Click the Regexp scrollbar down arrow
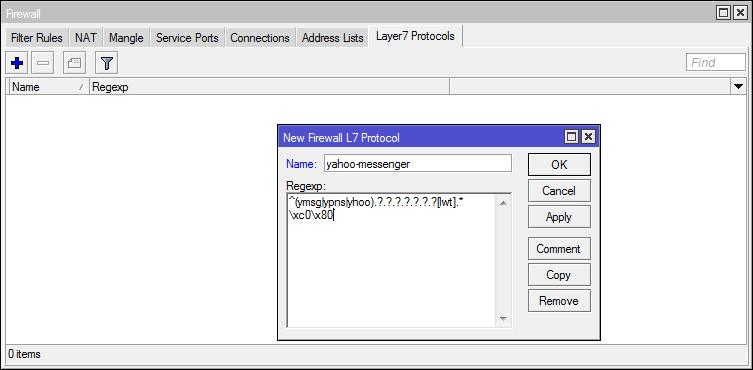The height and width of the screenshot is (370, 753). (x=503, y=319)
